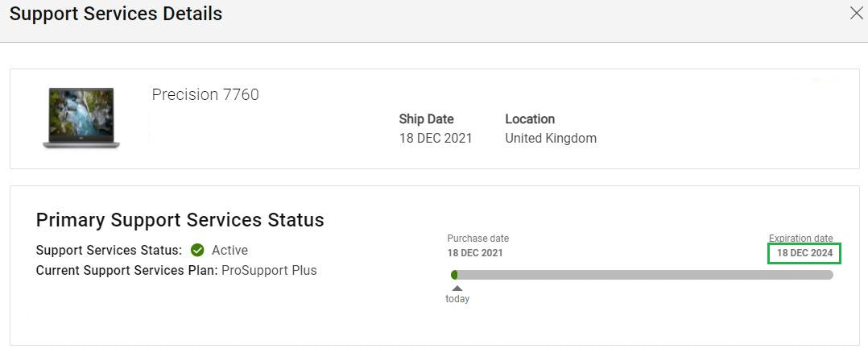Click the today label under the timeline
The height and width of the screenshot is (353, 868).
click(457, 299)
